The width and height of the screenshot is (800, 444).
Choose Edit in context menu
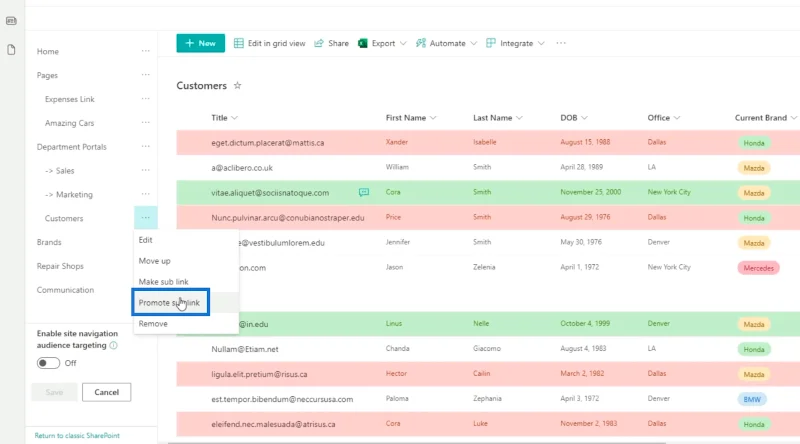[x=186, y=240]
